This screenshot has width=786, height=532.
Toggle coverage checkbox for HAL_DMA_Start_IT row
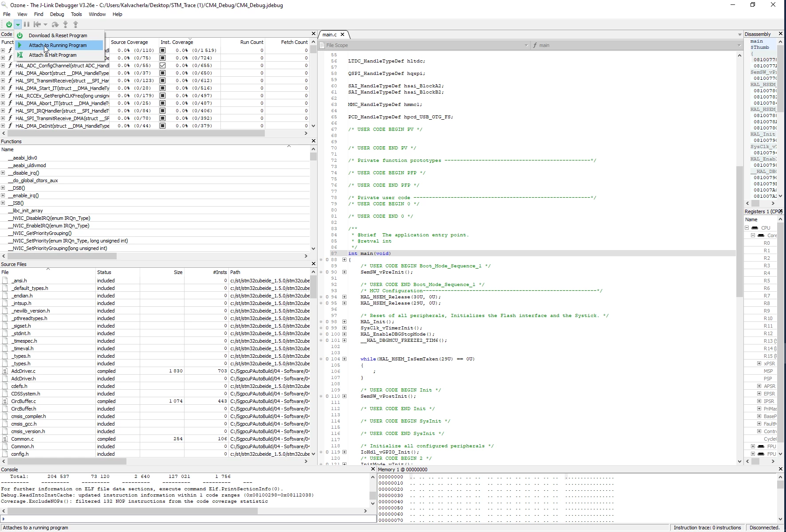[x=163, y=88]
